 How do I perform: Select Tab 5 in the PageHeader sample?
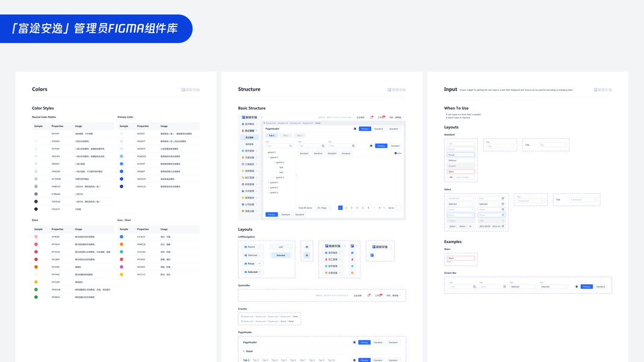point(284,360)
